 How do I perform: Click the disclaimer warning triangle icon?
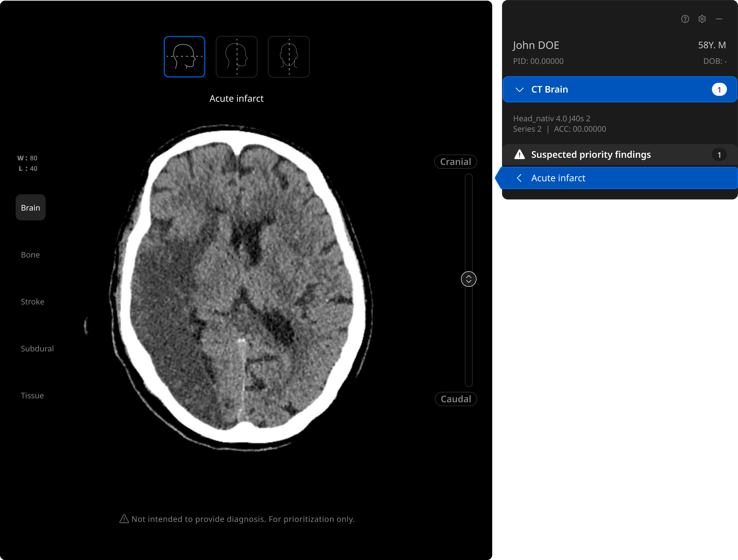pyautogui.click(x=124, y=519)
